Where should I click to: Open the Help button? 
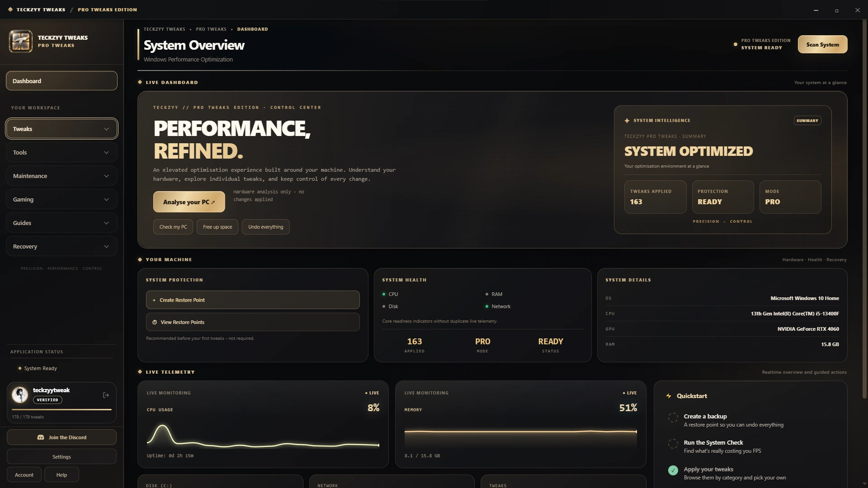[x=61, y=475]
